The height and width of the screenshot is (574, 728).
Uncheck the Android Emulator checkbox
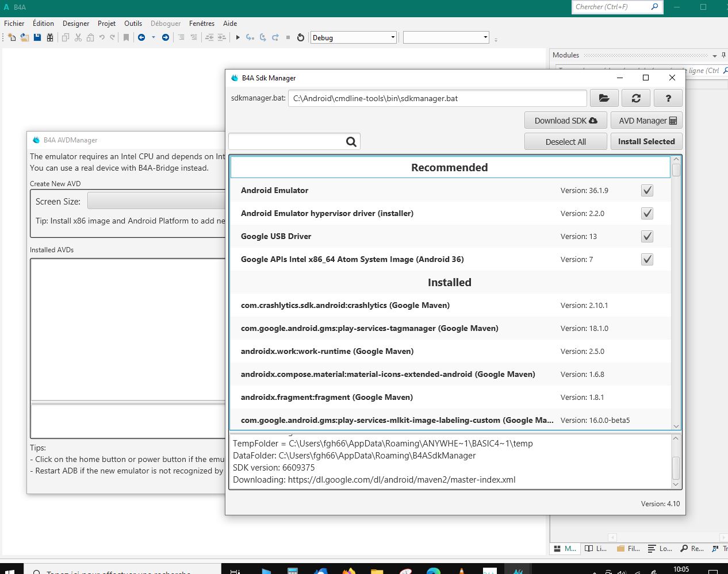(647, 190)
